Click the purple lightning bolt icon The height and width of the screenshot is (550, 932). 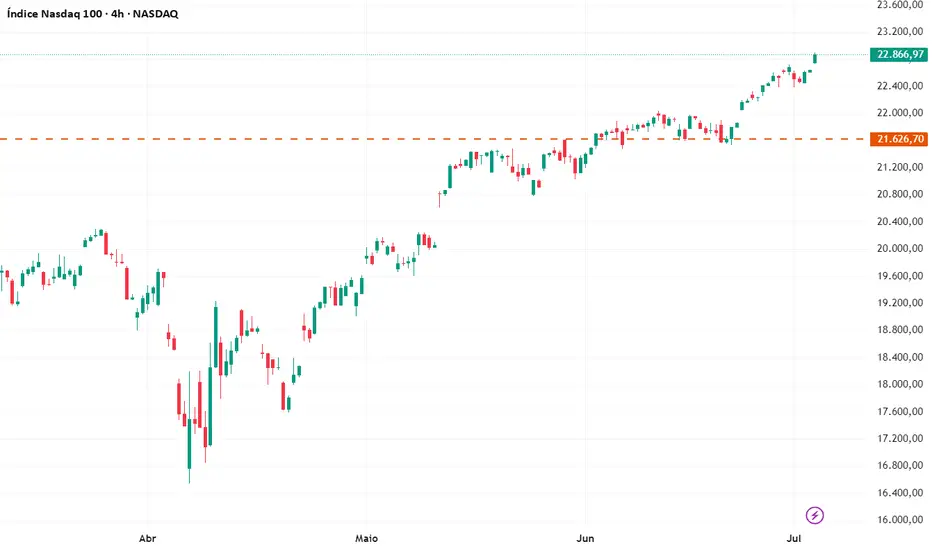pos(815,515)
